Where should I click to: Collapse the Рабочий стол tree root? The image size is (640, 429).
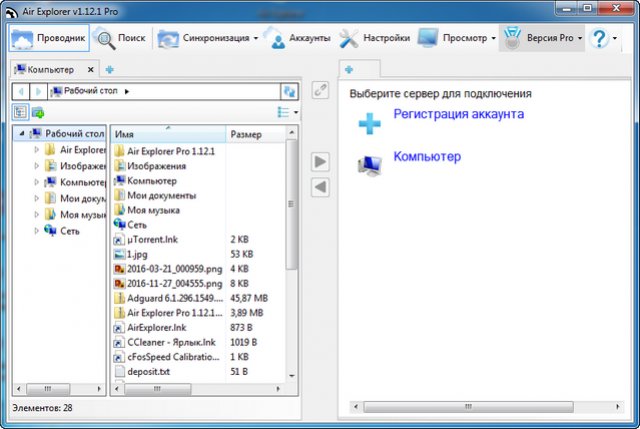point(21,133)
